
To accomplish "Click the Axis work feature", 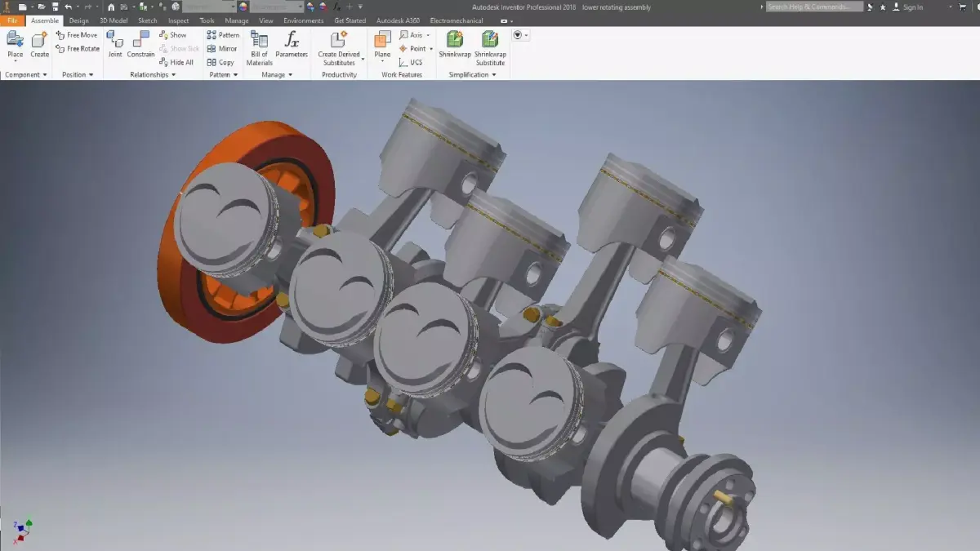I will point(411,35).
